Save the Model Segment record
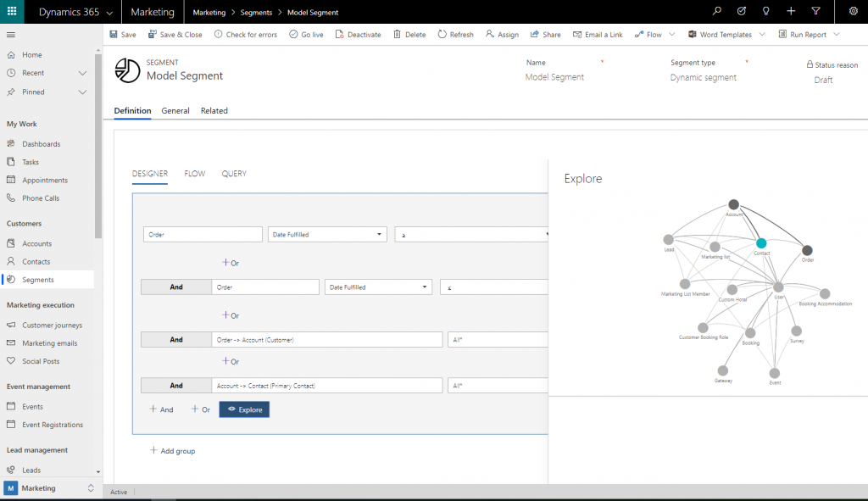Image resolution: width=868 pixels, height=501 pixels. (121, 34)
